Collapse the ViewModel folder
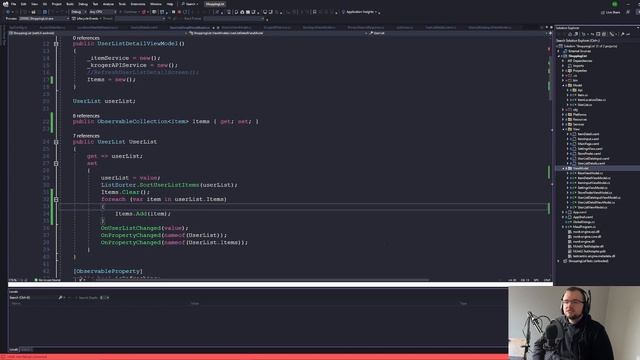Image resolution: width=640 pixels, height=360 pixels. 564,168
